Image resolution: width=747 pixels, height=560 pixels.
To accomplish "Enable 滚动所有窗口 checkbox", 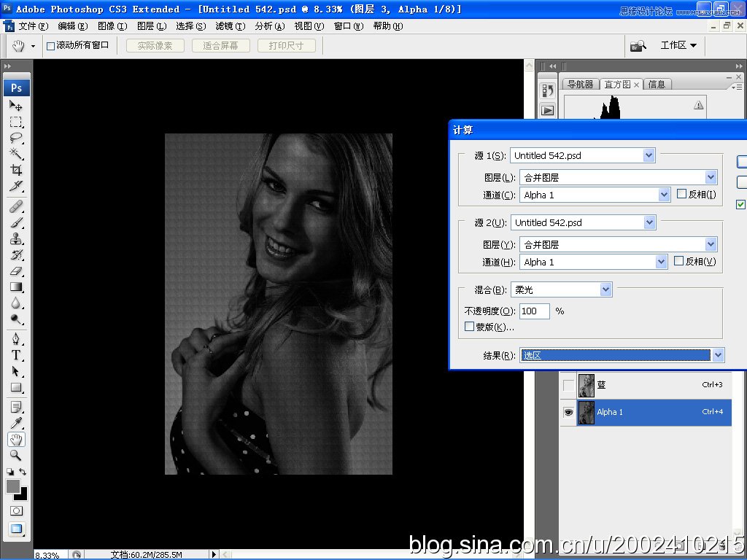I will pos(50,46).
